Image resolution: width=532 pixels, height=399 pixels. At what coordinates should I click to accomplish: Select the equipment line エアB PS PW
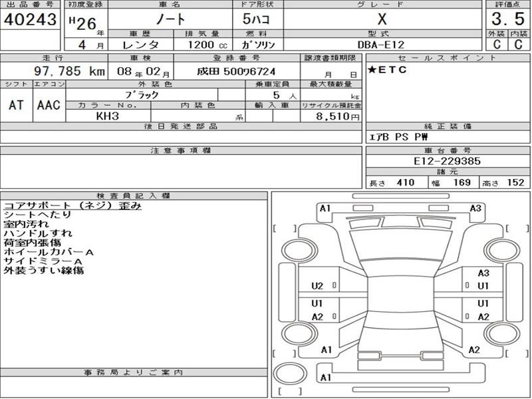tap(398, 137)
